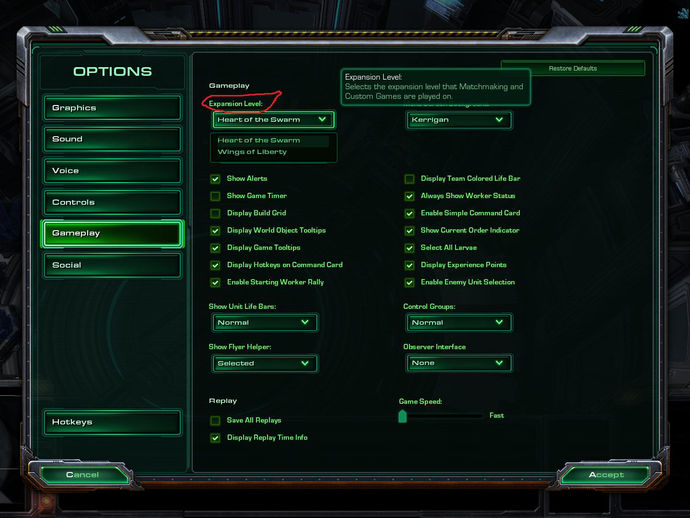
Task: Switch to the Sound options category
Action: [x=112, y=139]
